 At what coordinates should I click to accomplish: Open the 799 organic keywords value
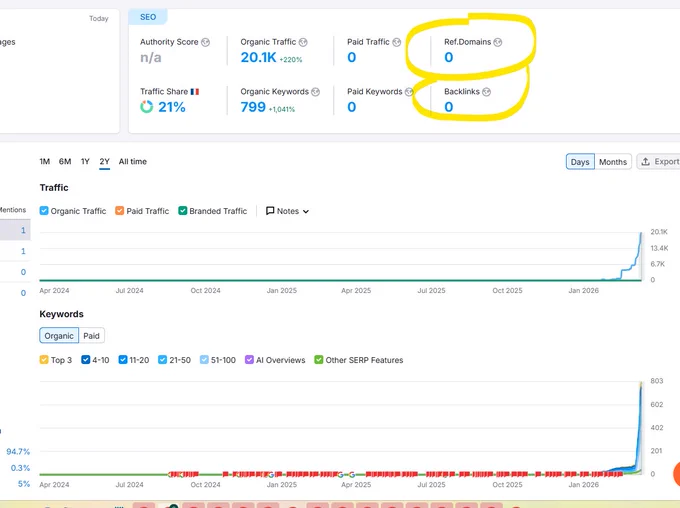(x=253, y=107)
